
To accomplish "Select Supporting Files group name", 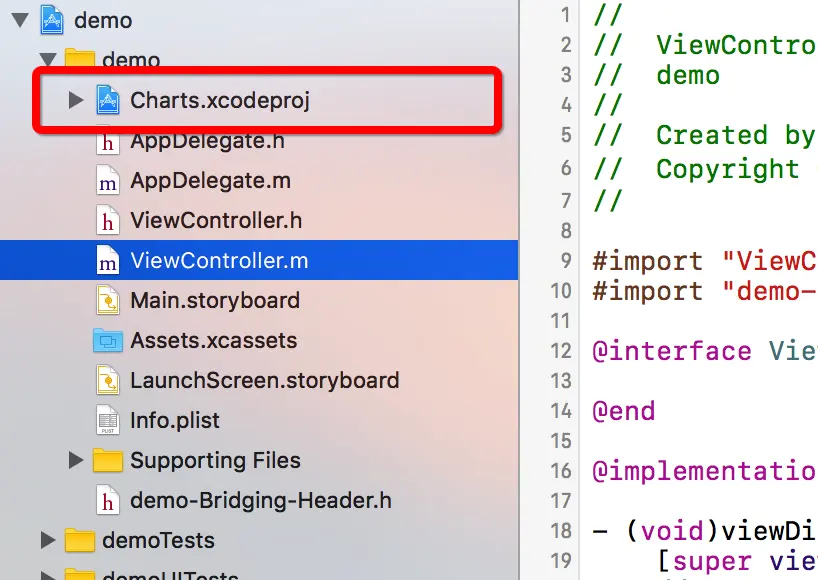I will (x=215, y=460).
